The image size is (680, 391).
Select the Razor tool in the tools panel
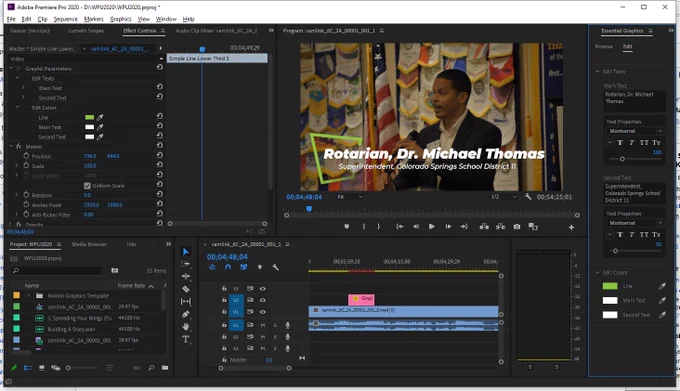[x=186, y=289]
